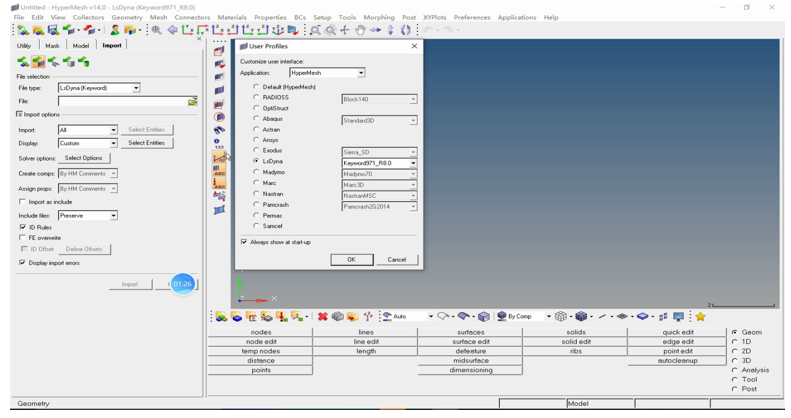The width and height of the screenshot is (791, 418).
Task: Select the Nastran profile radio button
Action: click(x=256, y=194)
